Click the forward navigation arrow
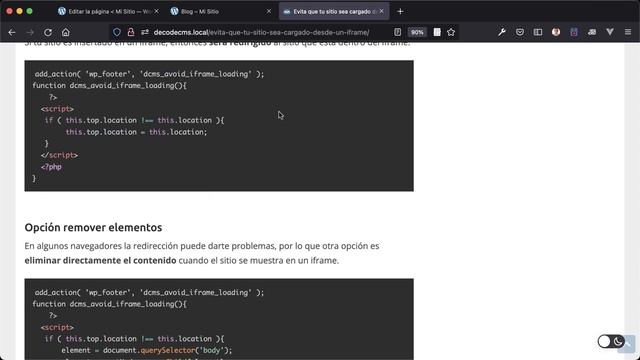Screen dimensions: 640x360 coord(30,32)
